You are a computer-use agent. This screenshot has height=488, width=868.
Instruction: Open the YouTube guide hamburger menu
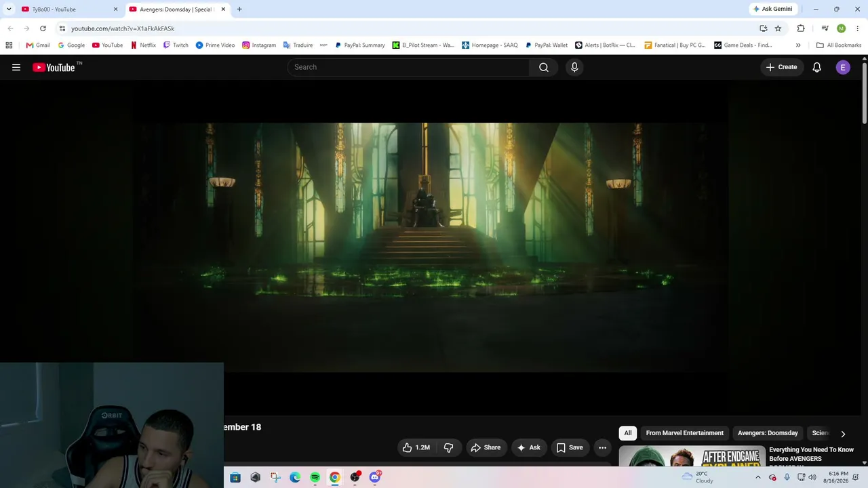[x=16, y=67]
